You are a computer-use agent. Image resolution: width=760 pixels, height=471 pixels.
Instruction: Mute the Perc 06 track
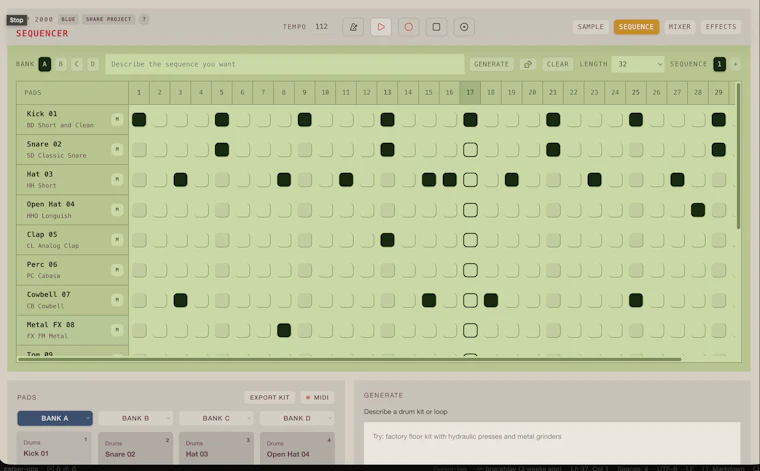click(x=117, y=269)
